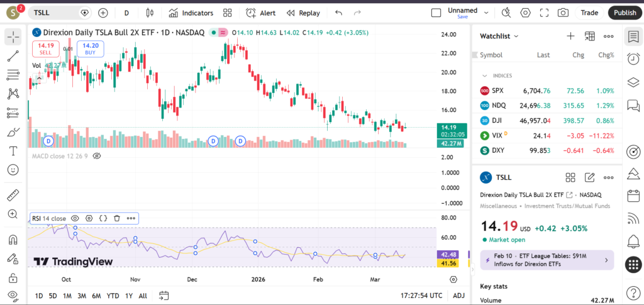
Task: Open the layout grid selector
Action: pos(227,13)
